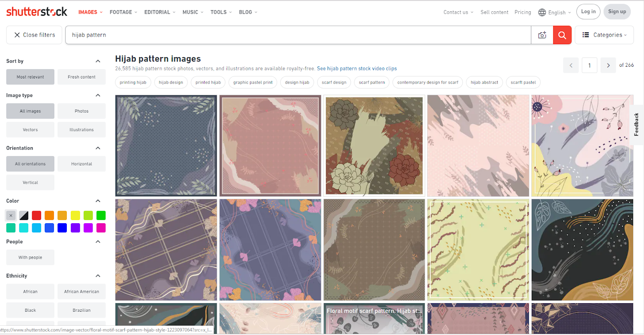This screenshot has height=335, width=644.
Task: Click the Shutterstock logo
Action: (x=37, y=12)
